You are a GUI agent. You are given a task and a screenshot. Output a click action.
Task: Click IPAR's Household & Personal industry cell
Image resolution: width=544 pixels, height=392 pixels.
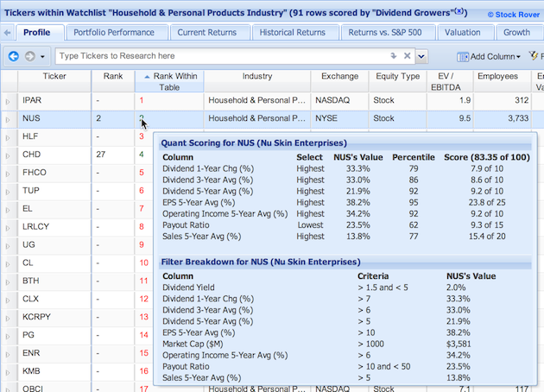pos(257,101)
